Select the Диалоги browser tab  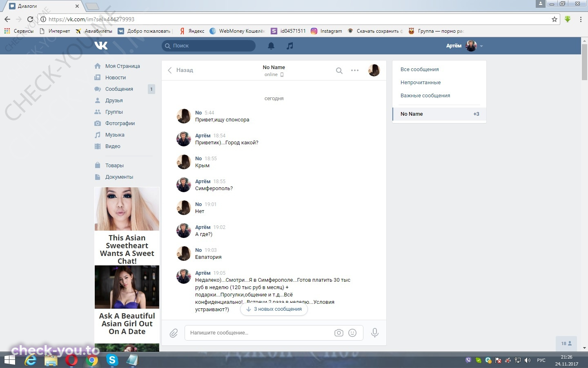click(x=44, y=6)
